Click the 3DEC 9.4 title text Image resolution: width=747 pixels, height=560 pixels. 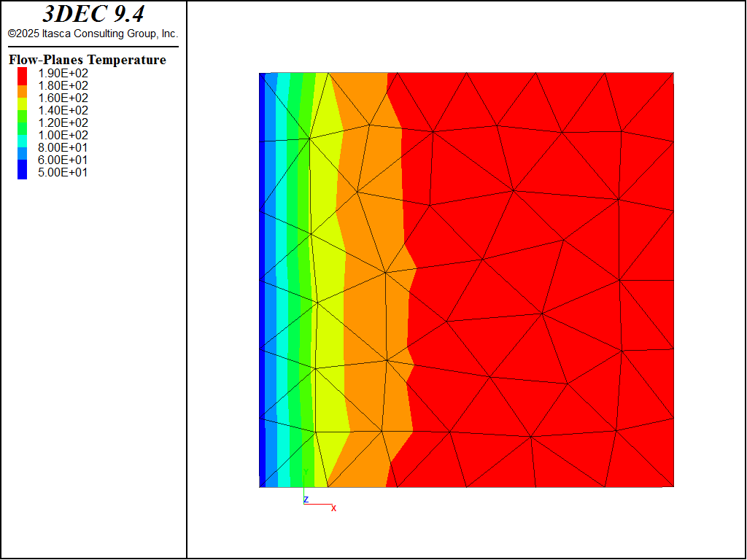[x=93, y=14]
